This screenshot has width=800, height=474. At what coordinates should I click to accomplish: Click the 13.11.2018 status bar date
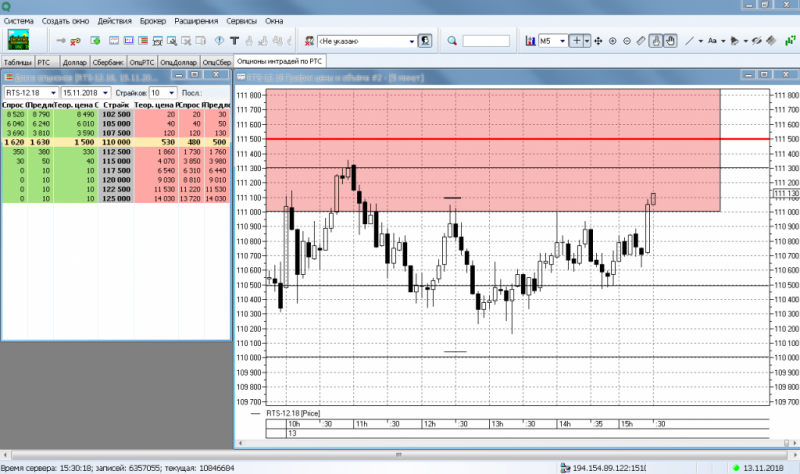click(x=763, y=468)
